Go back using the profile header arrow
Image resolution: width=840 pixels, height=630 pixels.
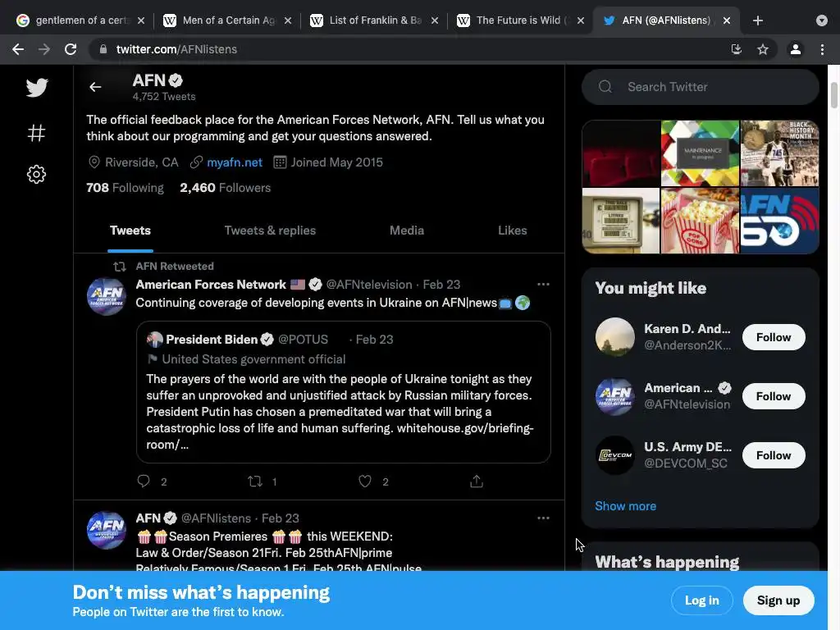(x=95, y=87)
